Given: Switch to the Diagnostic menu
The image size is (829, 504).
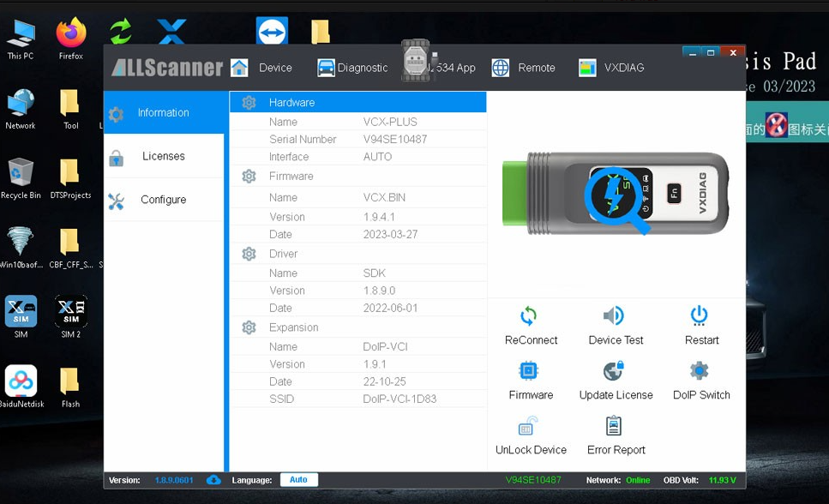Looking at the screenshot, I should click(x=362, y=68).
